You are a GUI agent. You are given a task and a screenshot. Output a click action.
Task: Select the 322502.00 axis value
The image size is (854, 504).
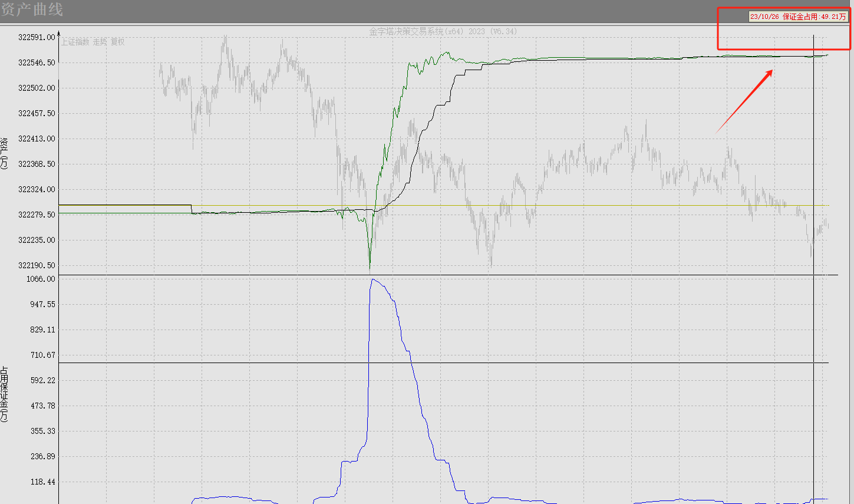tap(37, 88)
